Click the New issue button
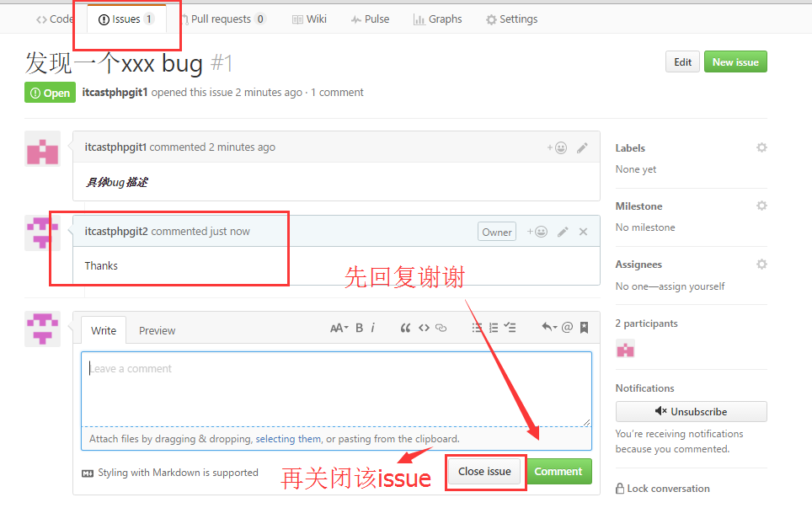812x508 pixels. 735,62
